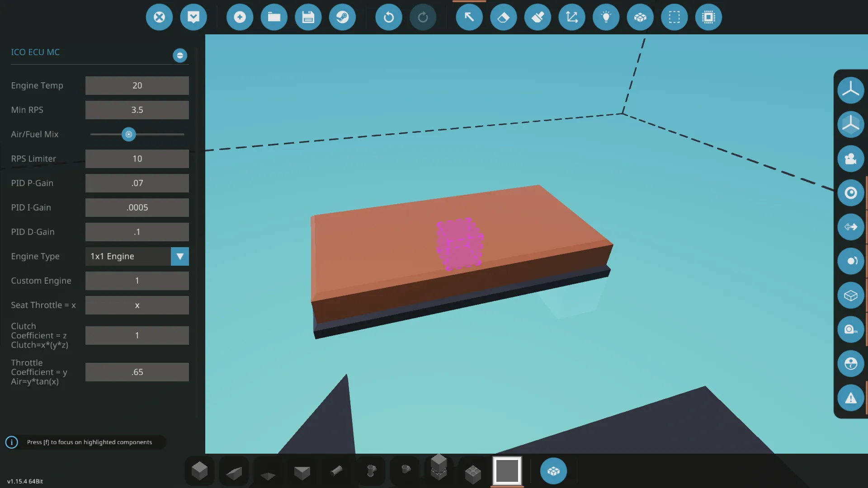The width and height of the screenshot is (868, 488).
Task: Click the new vehicle plus button
Action: tap(240, 17)
